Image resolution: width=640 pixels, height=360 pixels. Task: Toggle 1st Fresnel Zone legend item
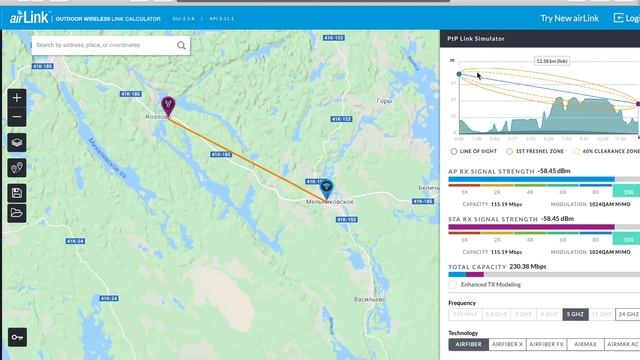[x=535, y=151]
